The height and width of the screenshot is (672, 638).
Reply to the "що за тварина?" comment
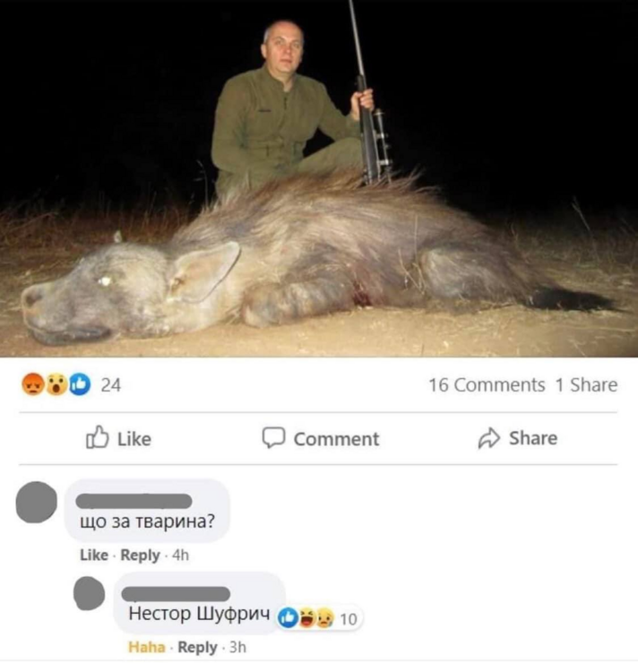(140, 555)
